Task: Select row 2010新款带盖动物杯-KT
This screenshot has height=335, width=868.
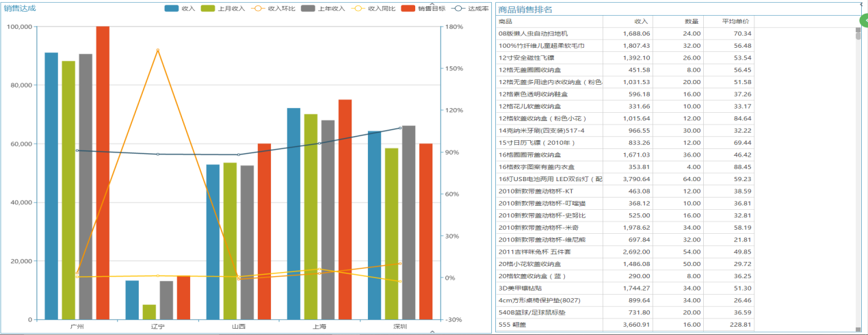Action: [x=625, y=191]
